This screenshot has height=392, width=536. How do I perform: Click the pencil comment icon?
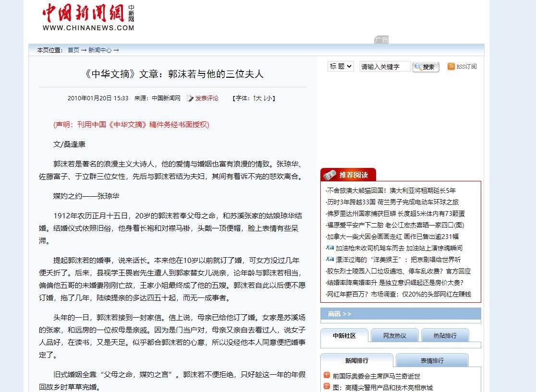(190, 98)
